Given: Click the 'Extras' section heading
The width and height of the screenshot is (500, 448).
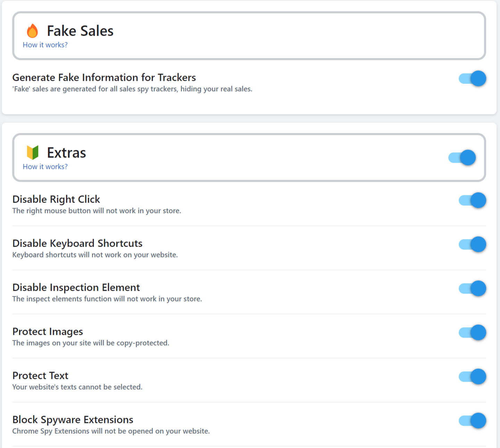Looking at the screenshot, I should click(66, 153).
